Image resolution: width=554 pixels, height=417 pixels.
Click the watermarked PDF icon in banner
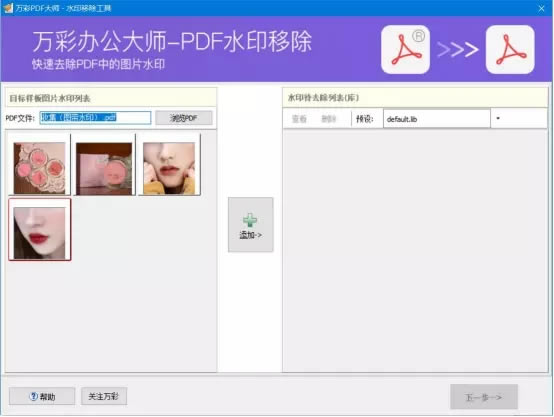tap(405, 49)
